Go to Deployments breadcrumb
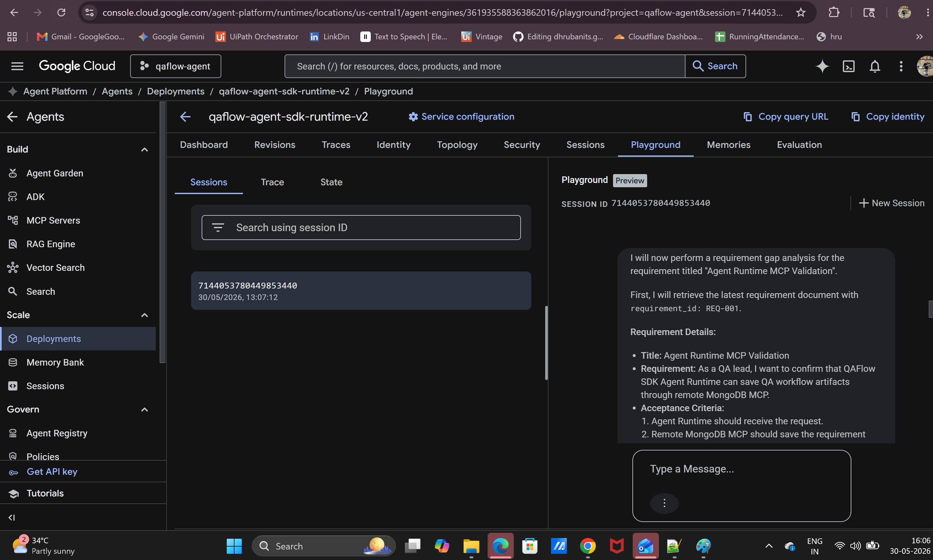933x560 pixels. tap(175, 91)
